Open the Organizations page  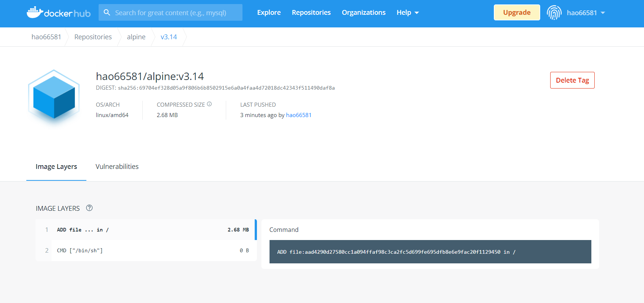click(x=363, y=13)
